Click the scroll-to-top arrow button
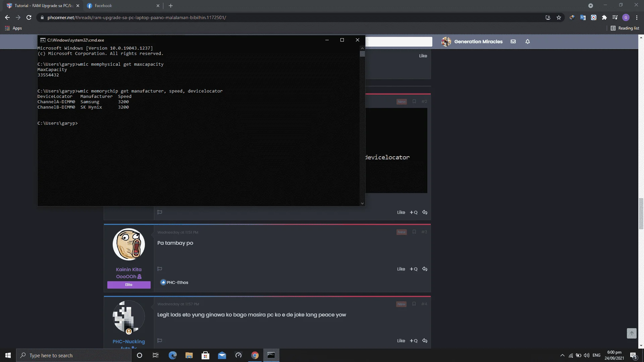The image size is (644, 362). 632,333
